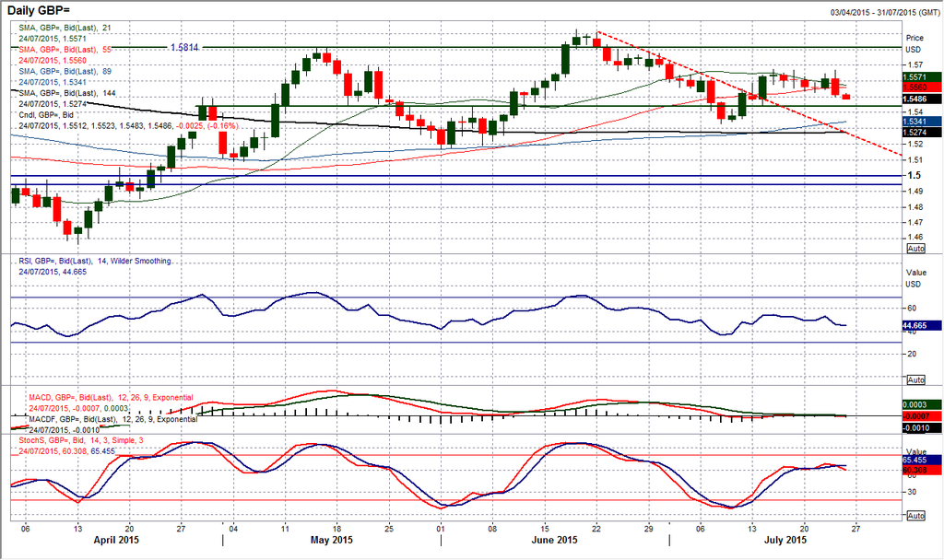Click the blue 44.665 RSI value tag
Screen dimensions: 944x560
921,325
